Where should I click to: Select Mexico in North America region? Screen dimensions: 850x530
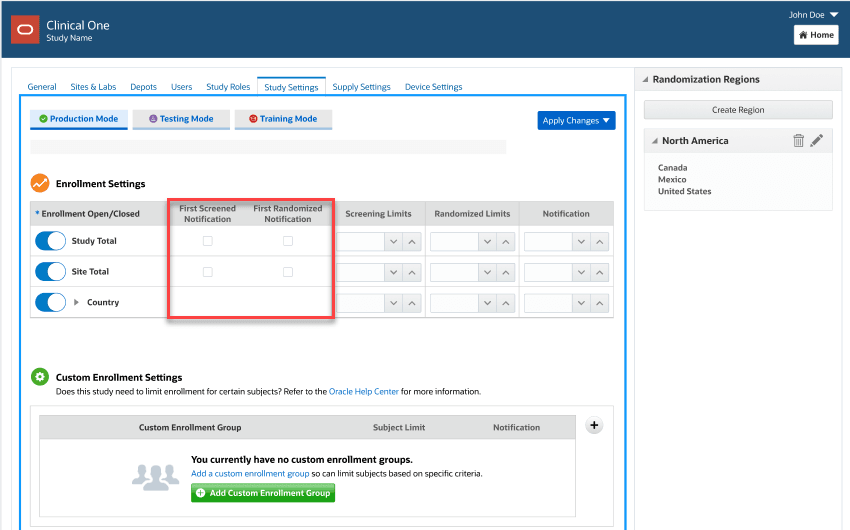pyautogui.click(x=672, y=179)
